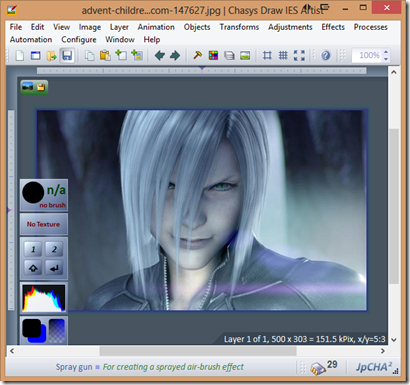The width and height of the screenshot is (410, 385).
Task: Undo with the left green arrow
Action: click(x=160, y=55)
